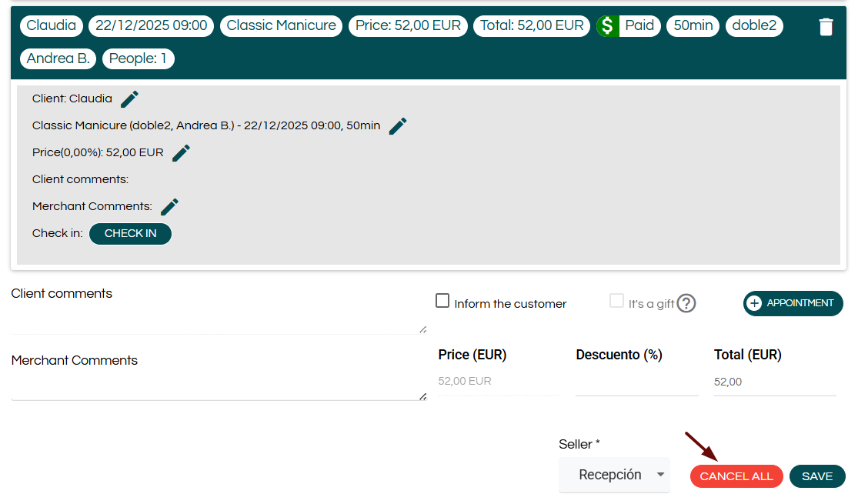Screen dimensions: 858x504
Task: Focus the Merchant Comments text area
Action: point(218,386)
